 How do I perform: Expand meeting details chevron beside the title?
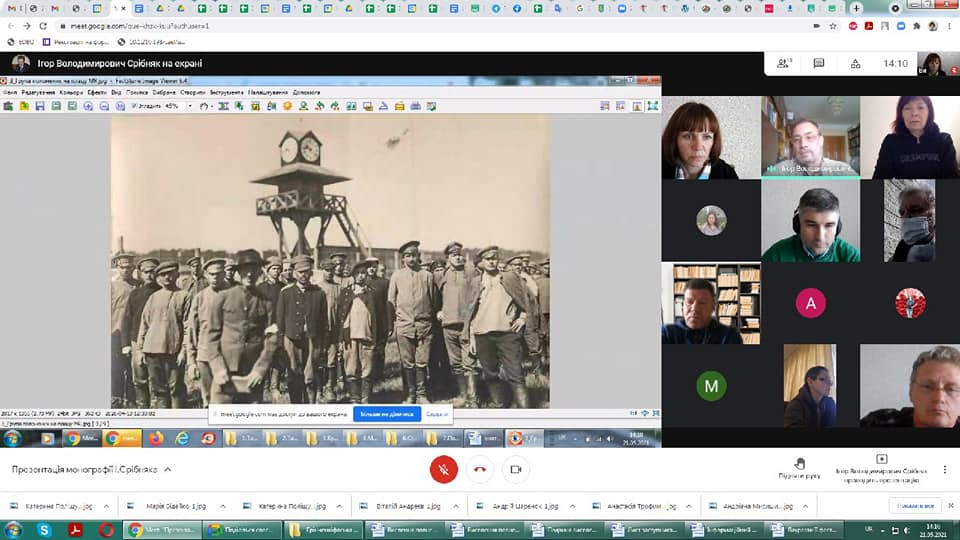point(168,469)
